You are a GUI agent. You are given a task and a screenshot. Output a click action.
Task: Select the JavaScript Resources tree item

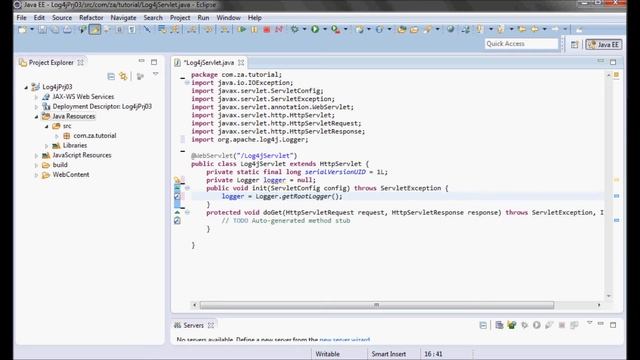point(82,155)
